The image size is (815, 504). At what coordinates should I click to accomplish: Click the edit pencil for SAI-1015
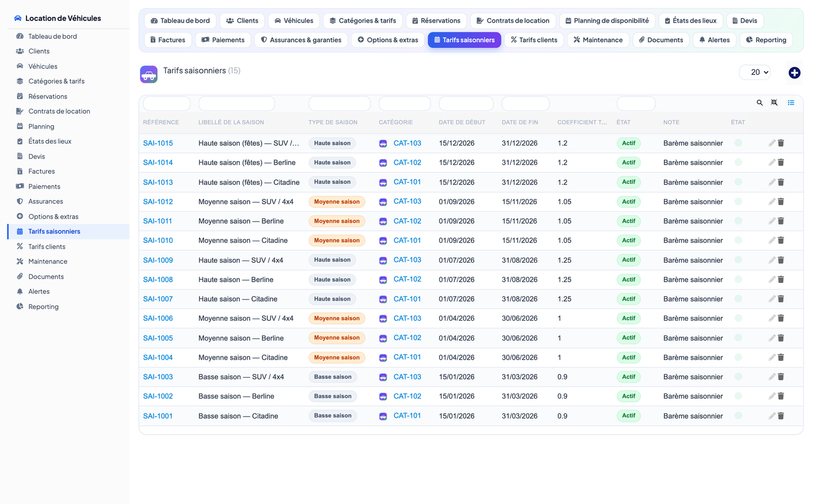click(772, 143)
